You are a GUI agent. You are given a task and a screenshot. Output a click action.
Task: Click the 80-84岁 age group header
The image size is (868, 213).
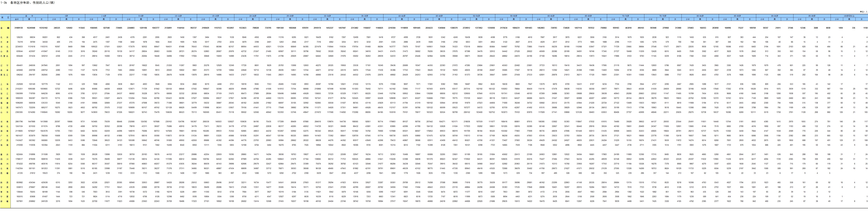[x=700, y=16]
